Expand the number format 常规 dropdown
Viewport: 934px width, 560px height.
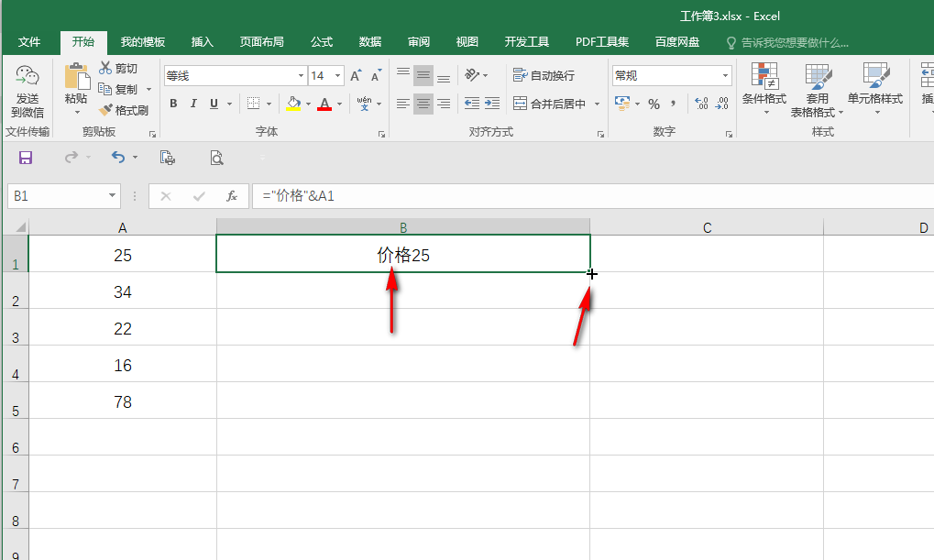pyautogui.click(x=725, y=76)
